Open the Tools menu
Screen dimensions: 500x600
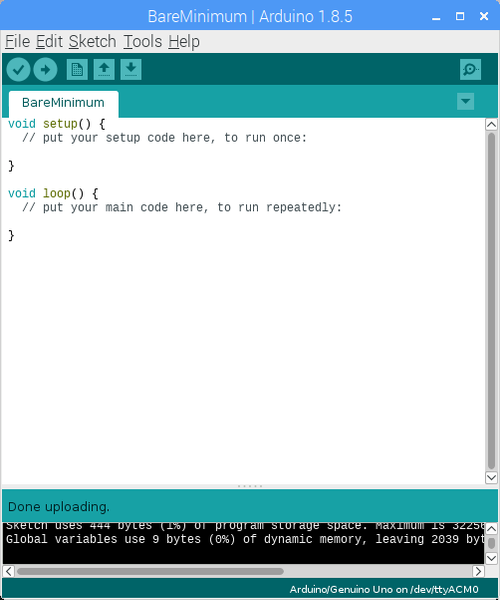(x=143, y=41)
